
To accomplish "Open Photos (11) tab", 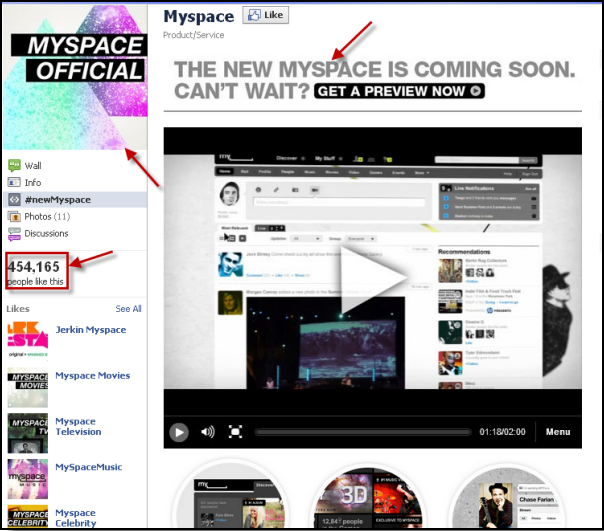I will coord(47,217).
